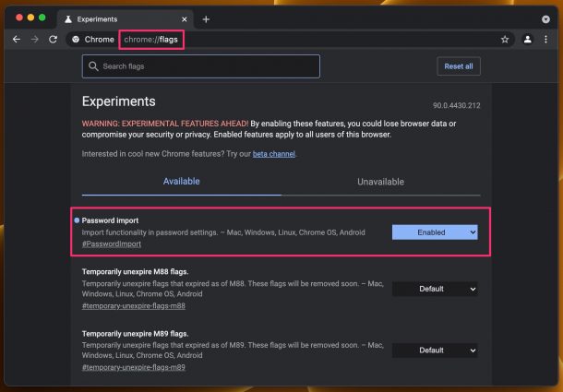Close the Experiments tab
563x392 pixels.
pos(185,19)
